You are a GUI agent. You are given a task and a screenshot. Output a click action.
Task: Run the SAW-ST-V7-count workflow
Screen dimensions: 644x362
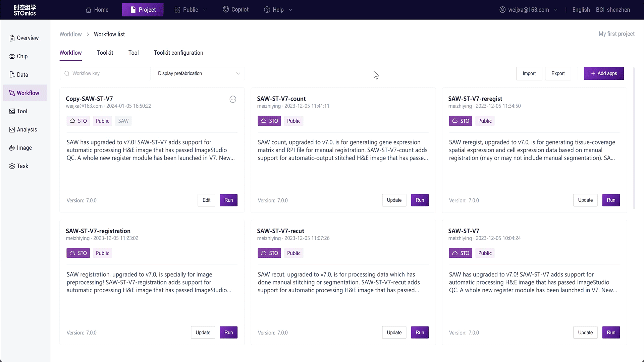(x=420, y=200)
